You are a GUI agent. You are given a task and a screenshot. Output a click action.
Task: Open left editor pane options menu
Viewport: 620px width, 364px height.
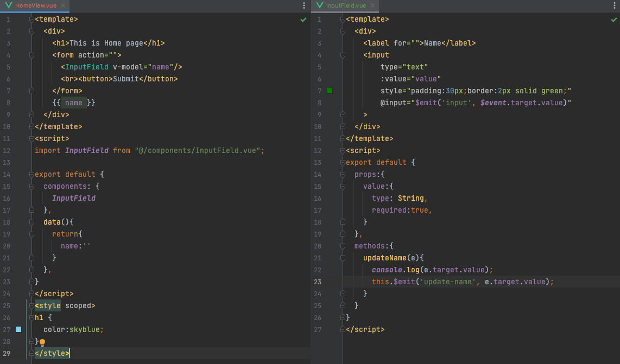[x=303, y=5]
